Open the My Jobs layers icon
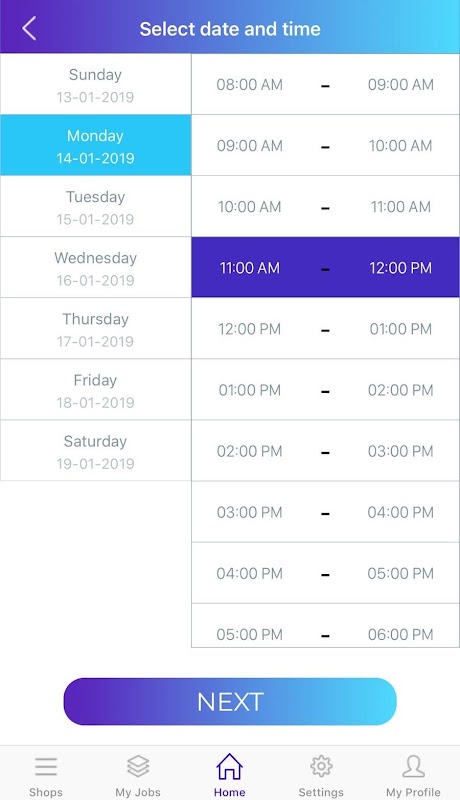 click(x=138, y=766)
